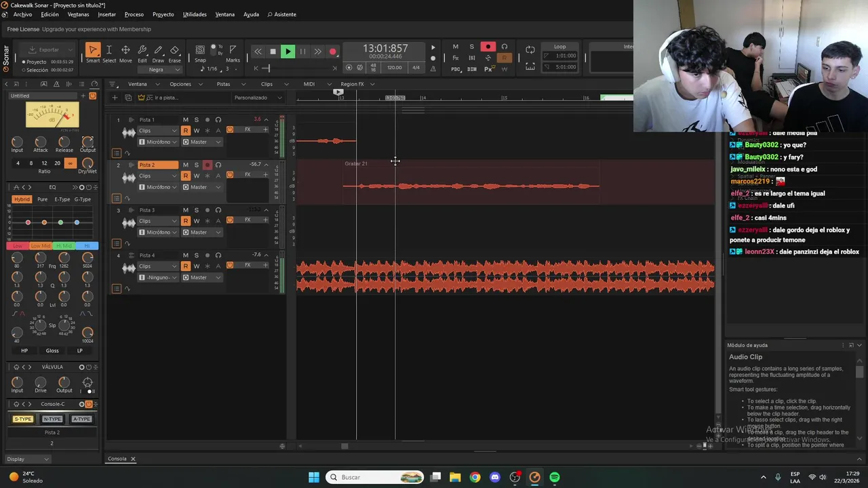Viewport: 868px width, 488px height.
Task: Open Pista 2 Master output dropdown
Action: pos(202,187)
